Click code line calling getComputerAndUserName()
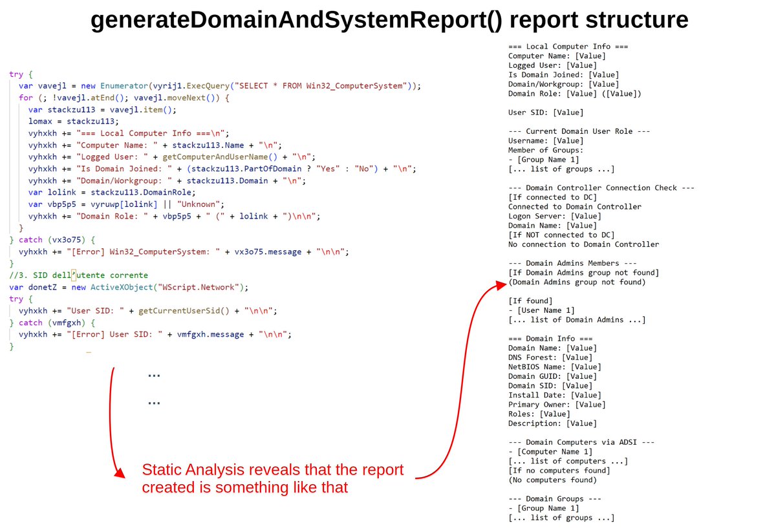The image size is (776, 532). tap(172, 157)
